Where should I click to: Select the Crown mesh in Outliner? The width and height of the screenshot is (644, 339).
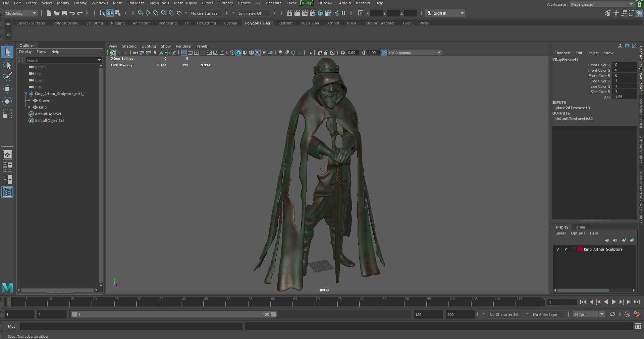click(45, 100)
